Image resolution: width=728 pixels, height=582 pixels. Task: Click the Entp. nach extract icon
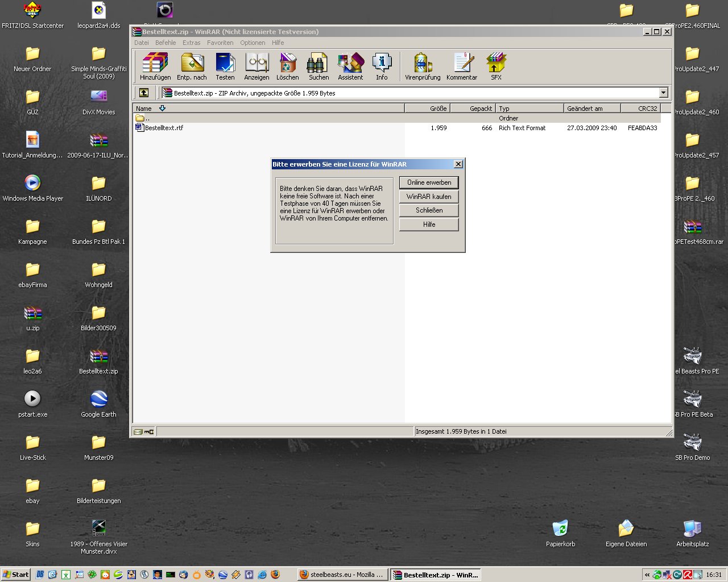point(192,66)
